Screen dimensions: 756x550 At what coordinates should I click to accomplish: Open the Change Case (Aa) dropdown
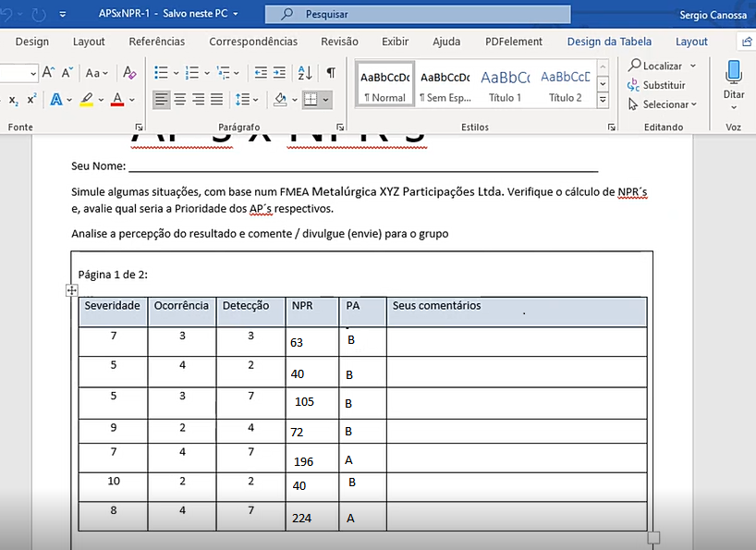pos(96,73)
